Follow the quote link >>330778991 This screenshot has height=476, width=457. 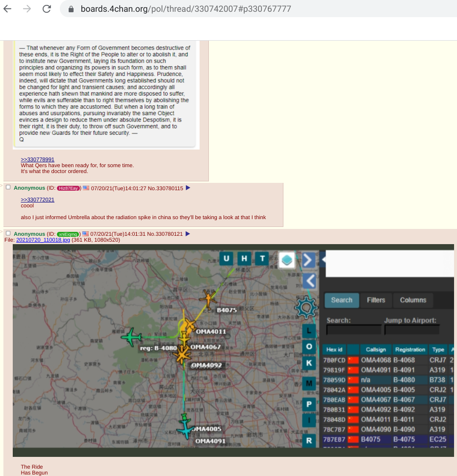[x=38, y=159]
